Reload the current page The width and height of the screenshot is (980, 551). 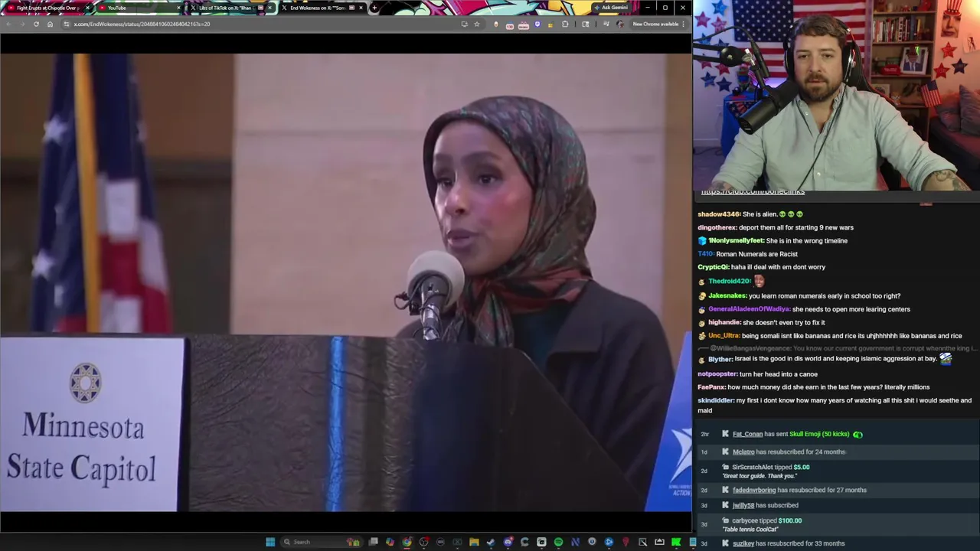(x=36, y=24)
